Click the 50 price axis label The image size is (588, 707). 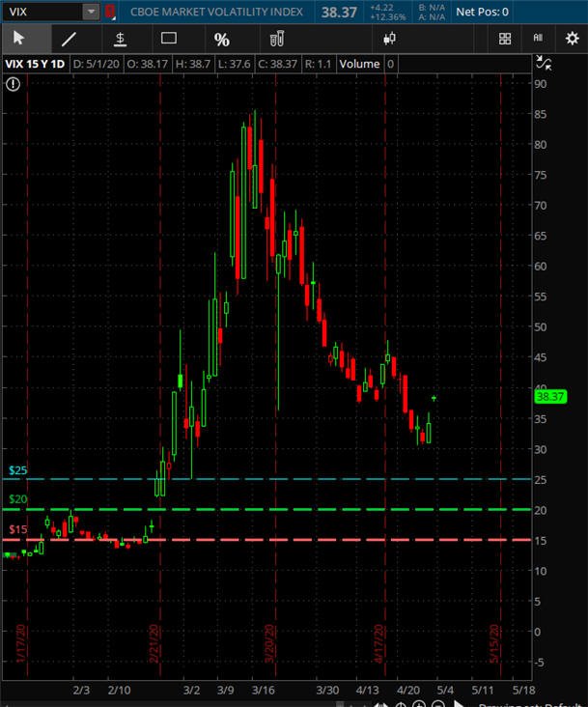tap(541, 326)
